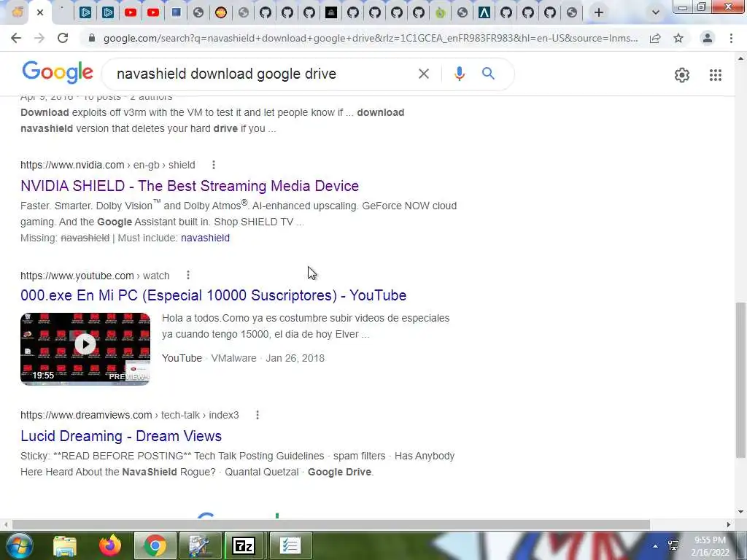Open the taskbar clock showing 9:55 PM
The height and width of the screenshot is (560, 747).
[711, 546]
